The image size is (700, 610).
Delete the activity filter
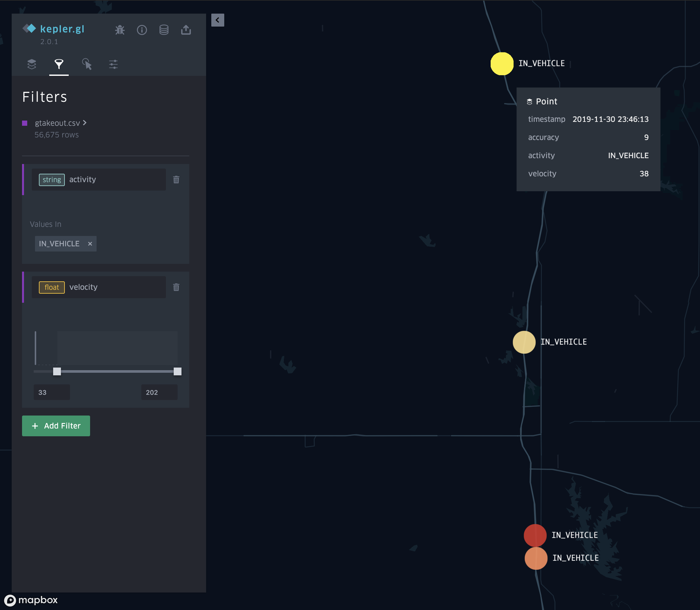pos(176,179)
